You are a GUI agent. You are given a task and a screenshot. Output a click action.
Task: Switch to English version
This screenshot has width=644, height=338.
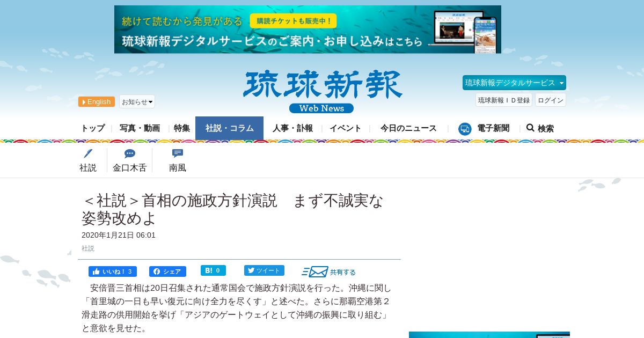(97, 102)
